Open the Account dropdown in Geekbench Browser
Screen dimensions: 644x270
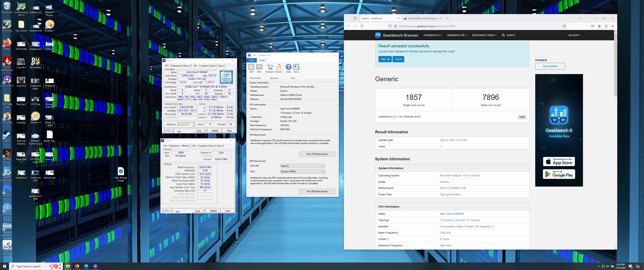(x=574, y=35)
